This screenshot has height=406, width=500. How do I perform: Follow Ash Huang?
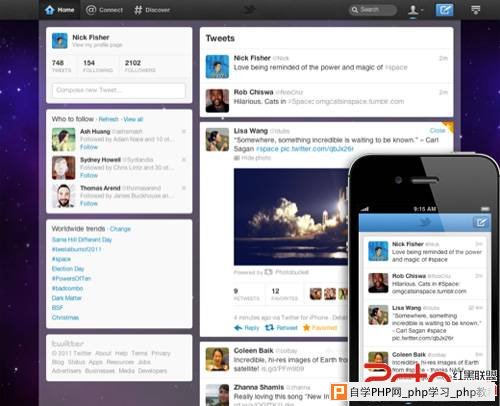point(89,147)
